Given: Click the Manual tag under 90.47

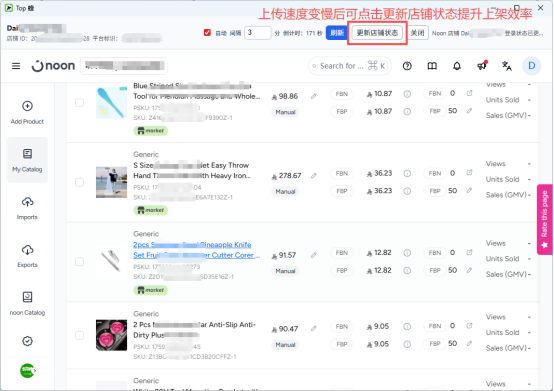Looking at the screenshot, I should [x=285, y=344].
